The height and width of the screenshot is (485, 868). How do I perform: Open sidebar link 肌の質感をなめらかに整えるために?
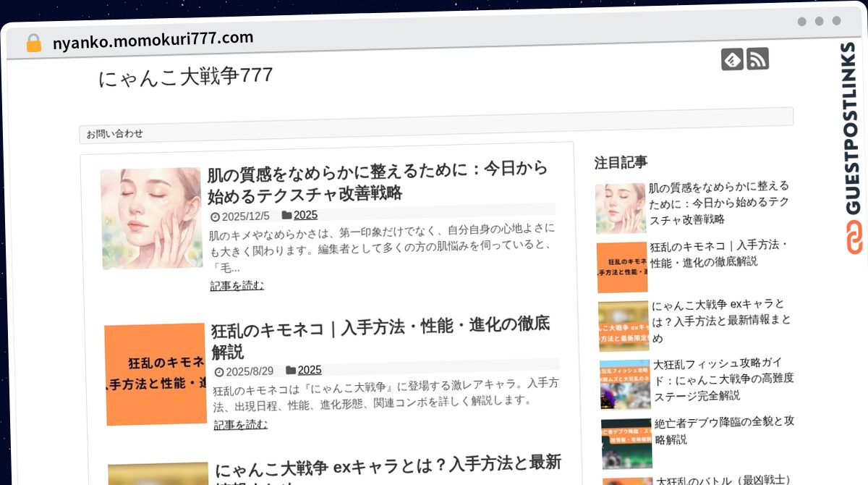click(x=720, y=203)
